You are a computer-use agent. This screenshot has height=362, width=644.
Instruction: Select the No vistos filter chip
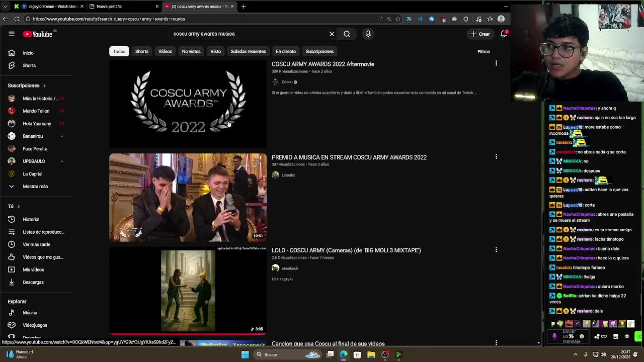click(191, 51)
